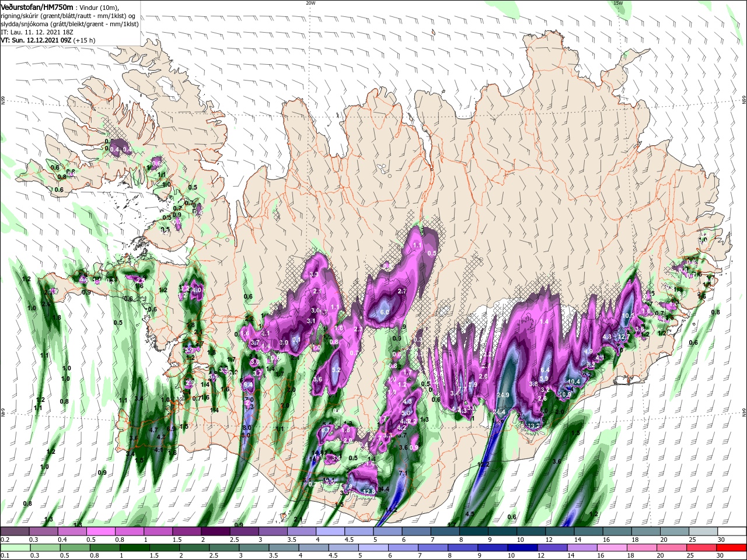Viewport: 747px width, 560px height.
Task: Click the 12.8 precipitation value near south coast
Action: pyautogui.click(x=369, y=492)
